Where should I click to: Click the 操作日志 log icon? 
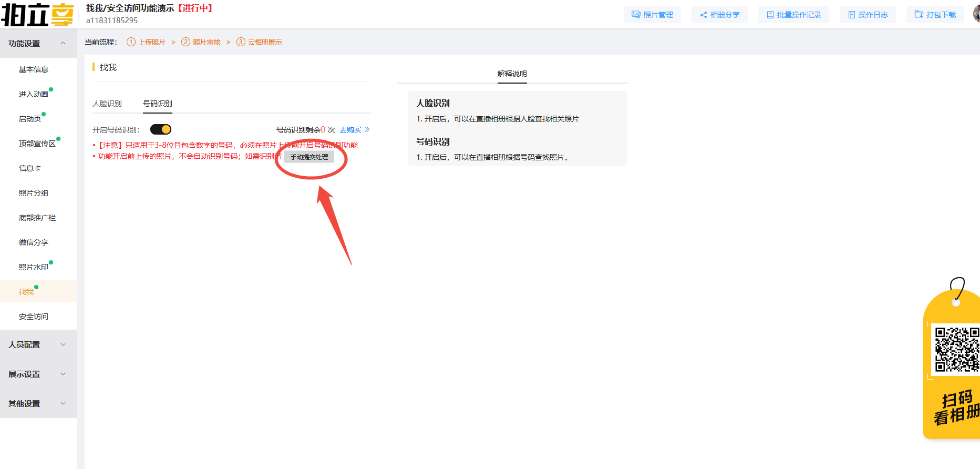pyautogui.click(x=851, y=15)
